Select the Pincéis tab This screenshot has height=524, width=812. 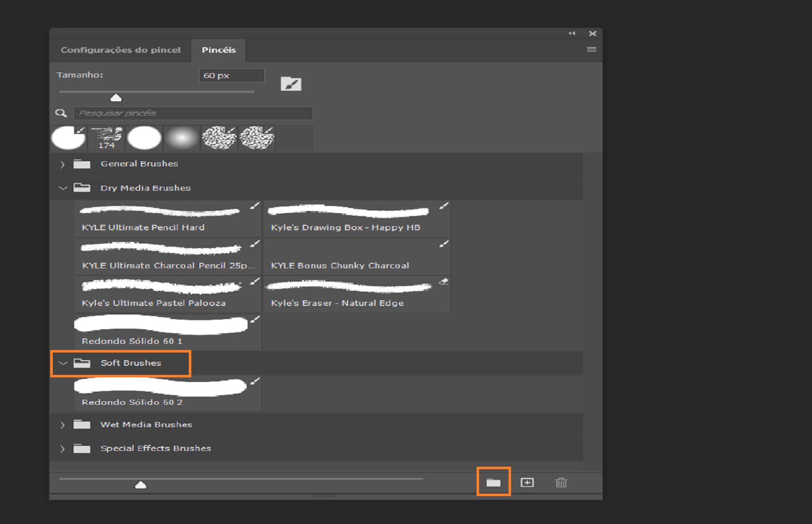[x=219, y=50]
